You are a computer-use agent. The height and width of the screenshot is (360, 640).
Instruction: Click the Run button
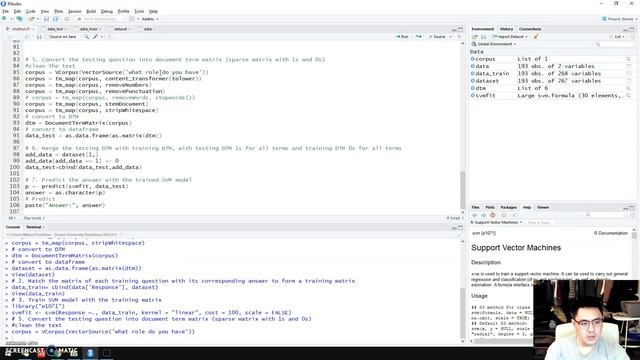[x=402, y=37]
